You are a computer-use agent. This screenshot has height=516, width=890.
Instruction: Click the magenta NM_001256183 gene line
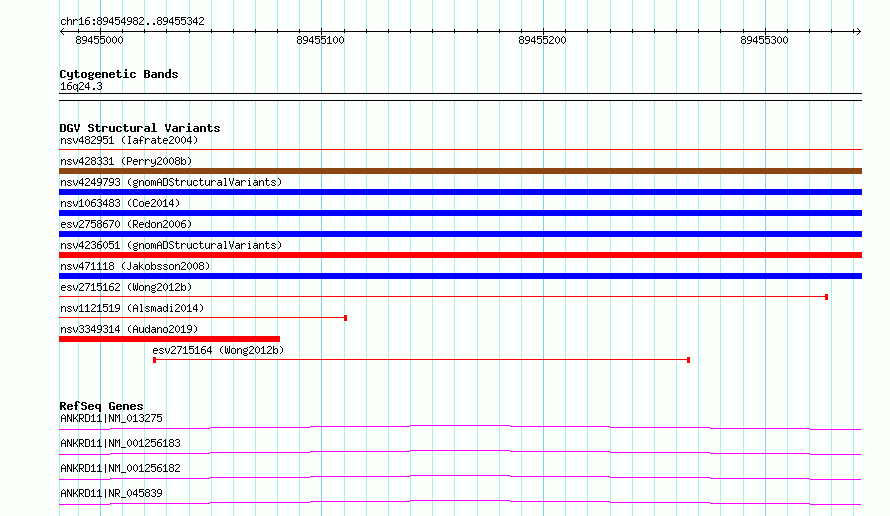pyautogui.click(x=460, y=452)
